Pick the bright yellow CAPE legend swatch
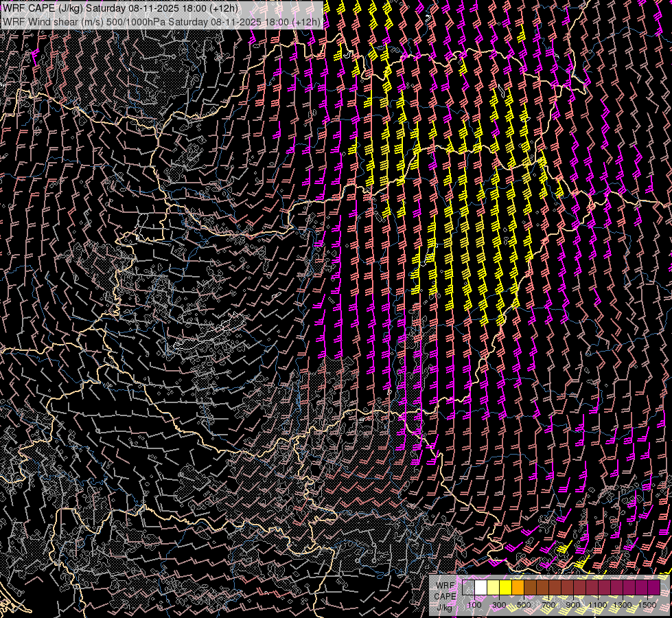Screen dimensions: 672x618 click(x=505, y=588)
